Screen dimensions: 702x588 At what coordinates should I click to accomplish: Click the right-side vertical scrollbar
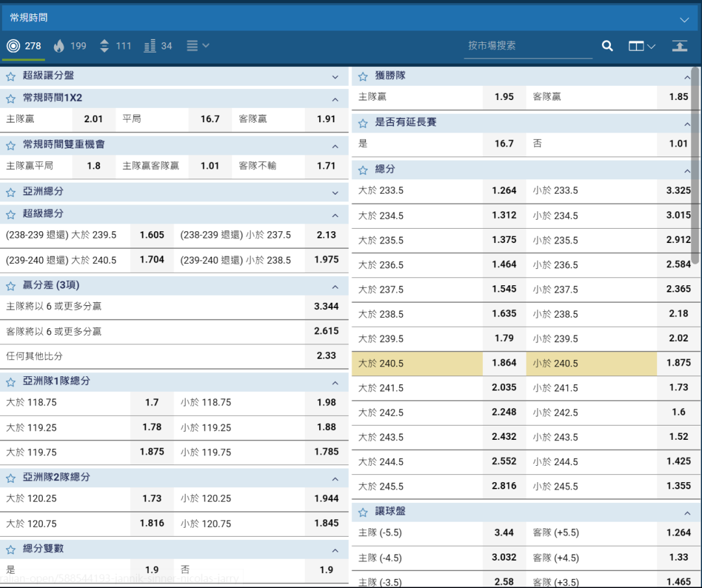pos(695,162)
